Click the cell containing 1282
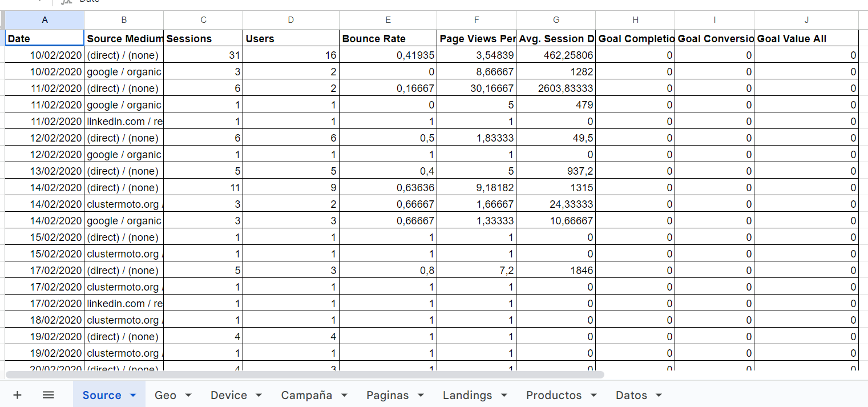The width and height of the screenshot is (868, 407). click(x=556, y=72)
